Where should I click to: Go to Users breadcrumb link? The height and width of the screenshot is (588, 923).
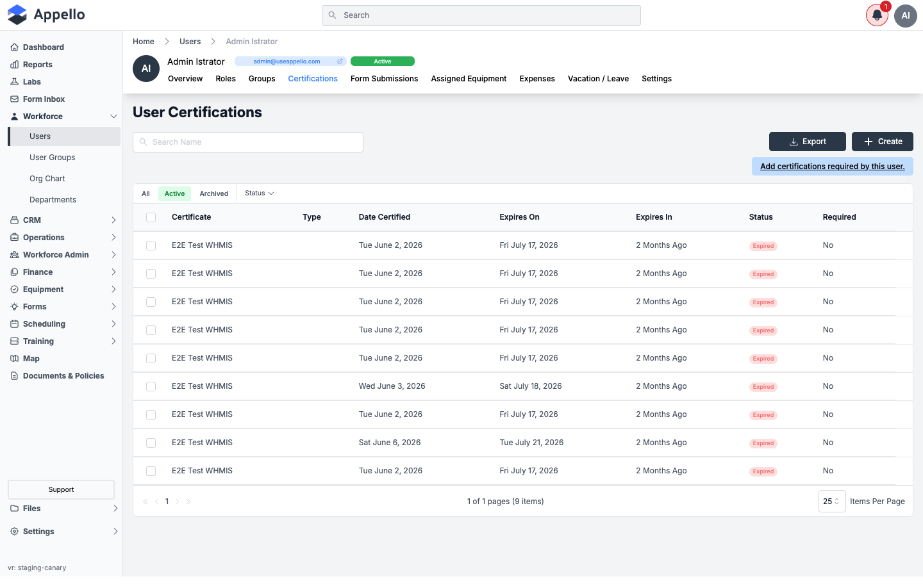click(190, 42)
